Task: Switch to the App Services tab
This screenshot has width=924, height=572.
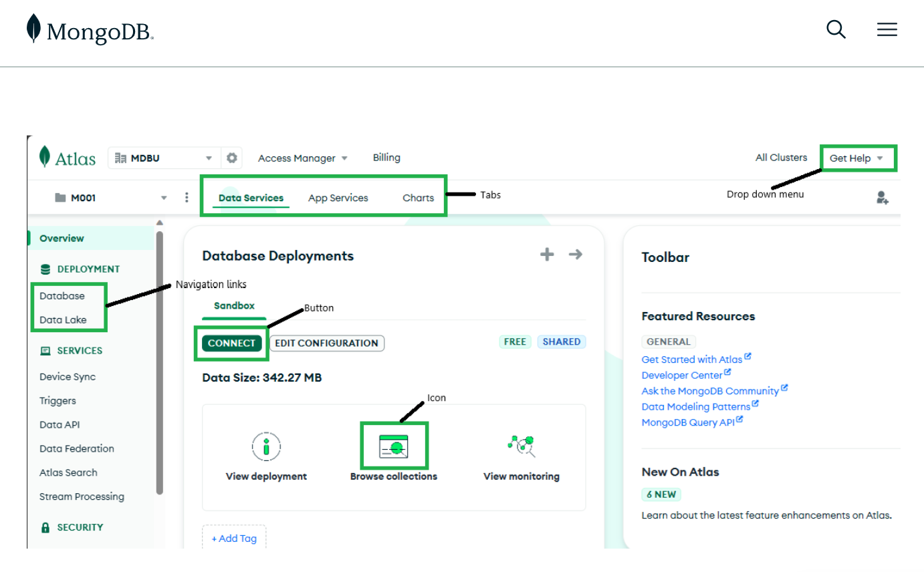Action: (338, 198)
